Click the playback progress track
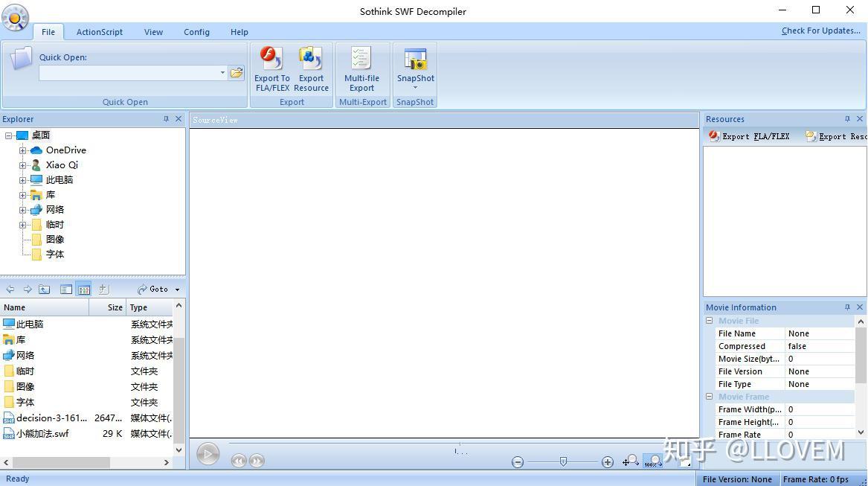Viewport: 868px width, 486px height. [460, 444]
